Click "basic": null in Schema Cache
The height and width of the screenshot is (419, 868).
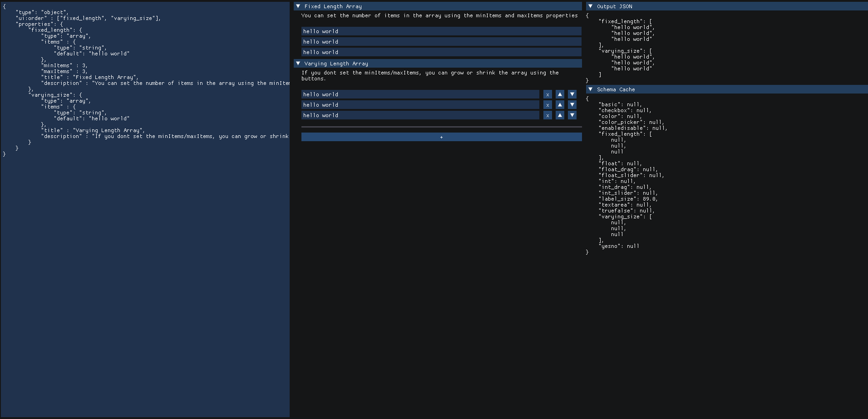click(620, 104)
